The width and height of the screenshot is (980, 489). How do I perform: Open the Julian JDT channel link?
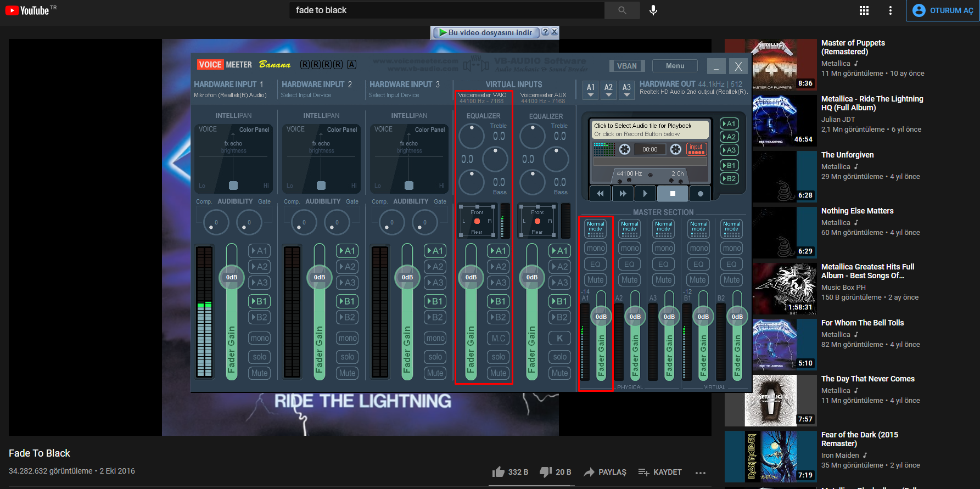pos(838,120)
